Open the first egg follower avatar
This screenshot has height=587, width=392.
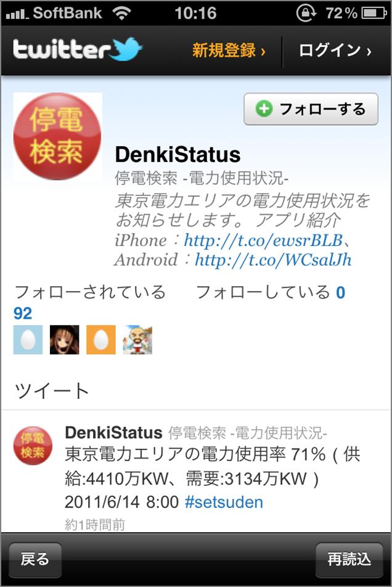pyautogui.click(x=28, y=340)
